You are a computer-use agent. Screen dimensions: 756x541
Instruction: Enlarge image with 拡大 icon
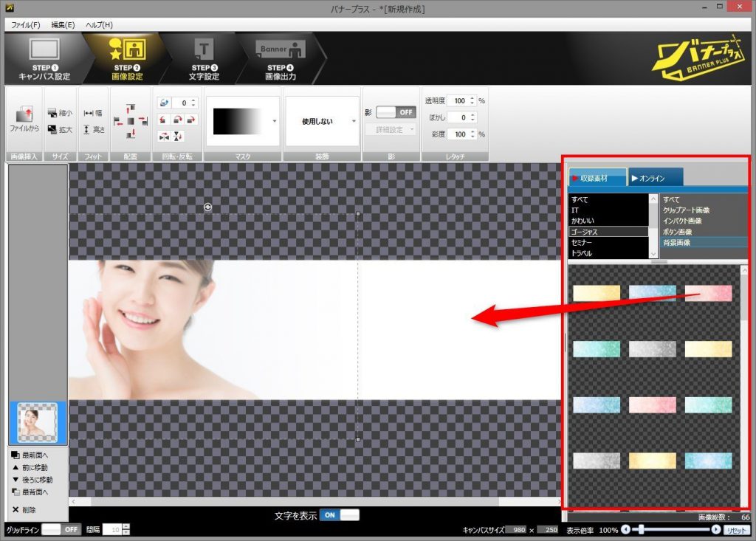(x=60, y=129)
